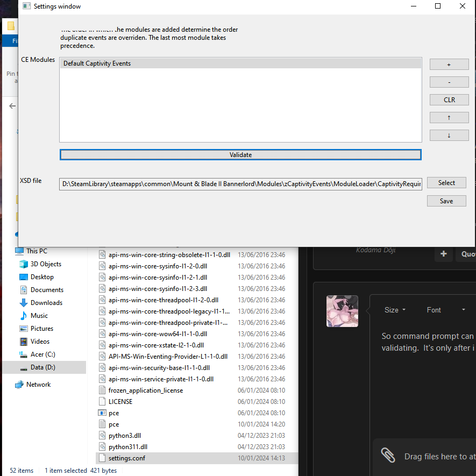The width and height of the screenshot is (476, 476).
Task: Move module up with the up arrow button
Action: [449, 117]
